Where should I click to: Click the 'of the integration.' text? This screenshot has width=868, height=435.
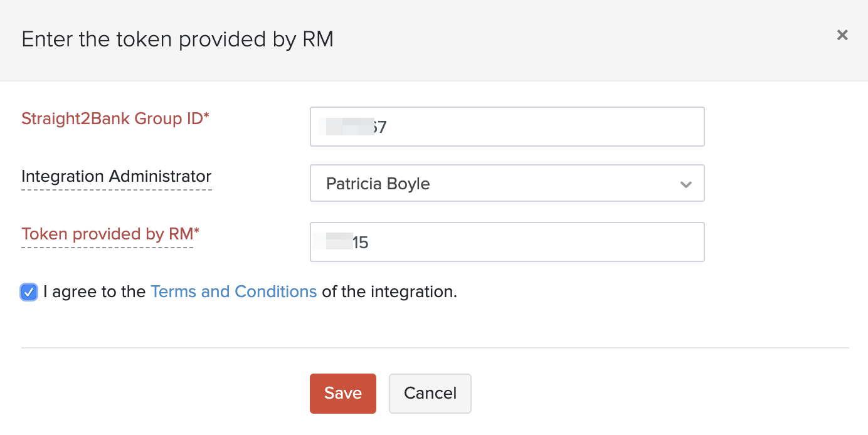tap(389, 292)
